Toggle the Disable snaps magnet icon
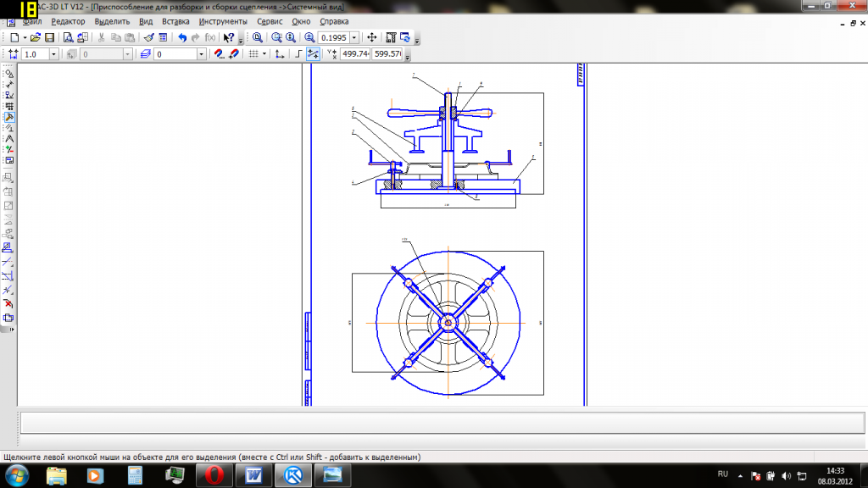Image resolution: width=868 pixels, height=488 pixels. [234, 54]
